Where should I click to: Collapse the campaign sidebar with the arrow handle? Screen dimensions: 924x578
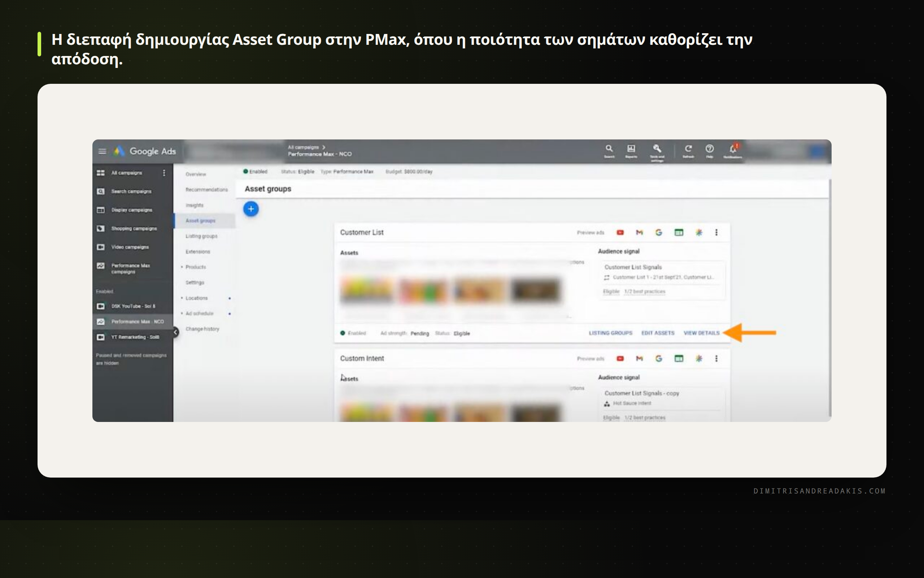(176, 332)
